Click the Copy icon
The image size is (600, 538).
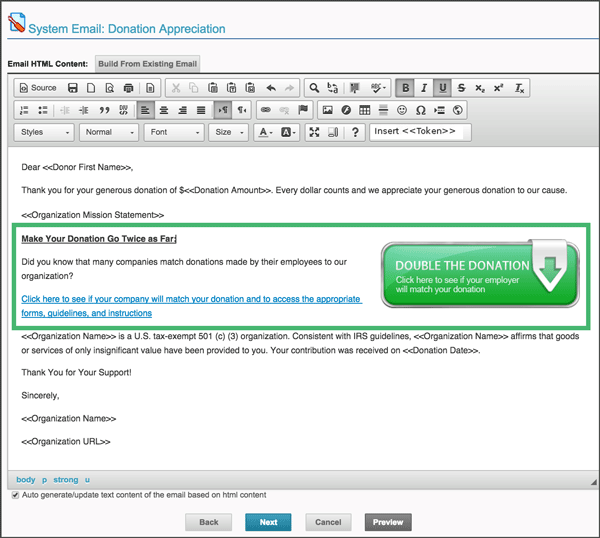[194, 88]
